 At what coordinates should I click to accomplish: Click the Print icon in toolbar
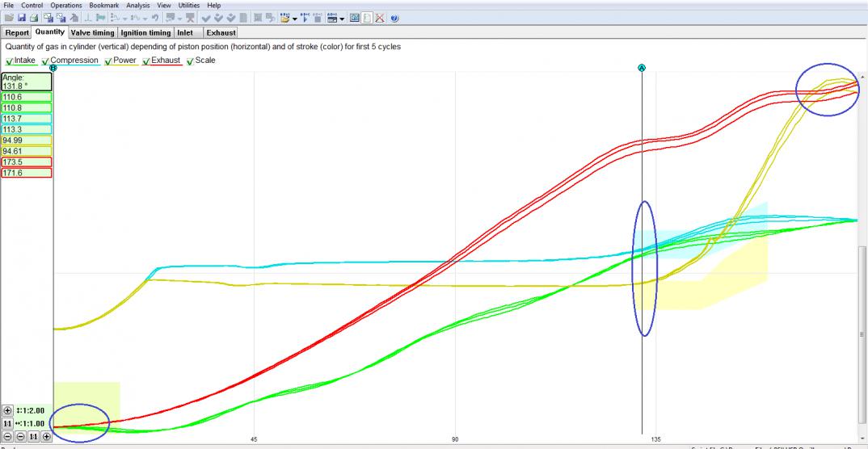point(34,17)
